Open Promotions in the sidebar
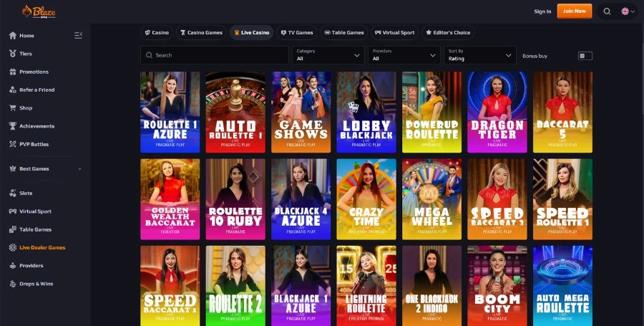The height and width of the screenshot is (326, 644). (x=34, y=72)
